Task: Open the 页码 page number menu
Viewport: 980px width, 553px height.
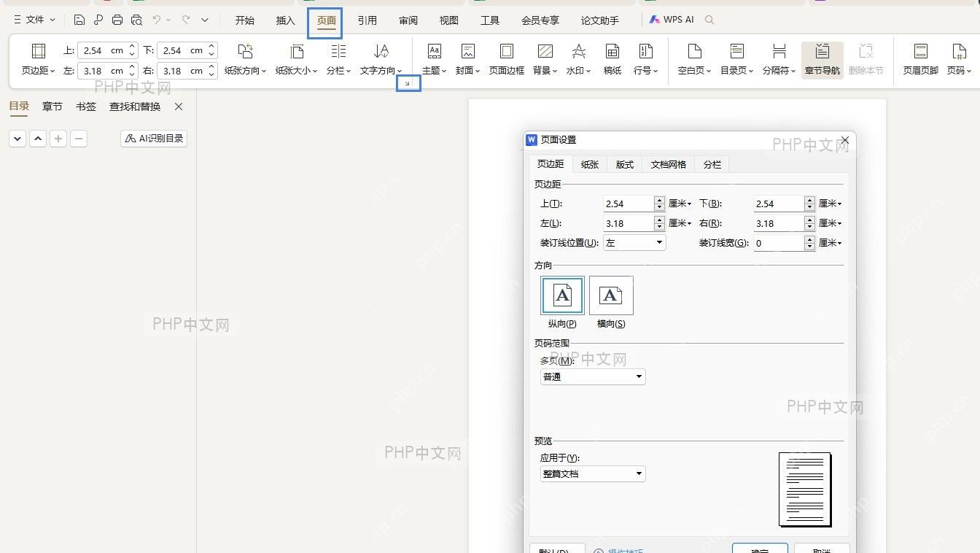Action: [x=959, y=60]
